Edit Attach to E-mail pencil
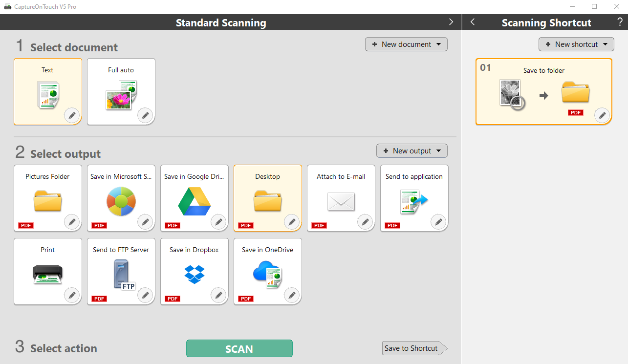This screenshot has width=628, height=364. (365, 222)
